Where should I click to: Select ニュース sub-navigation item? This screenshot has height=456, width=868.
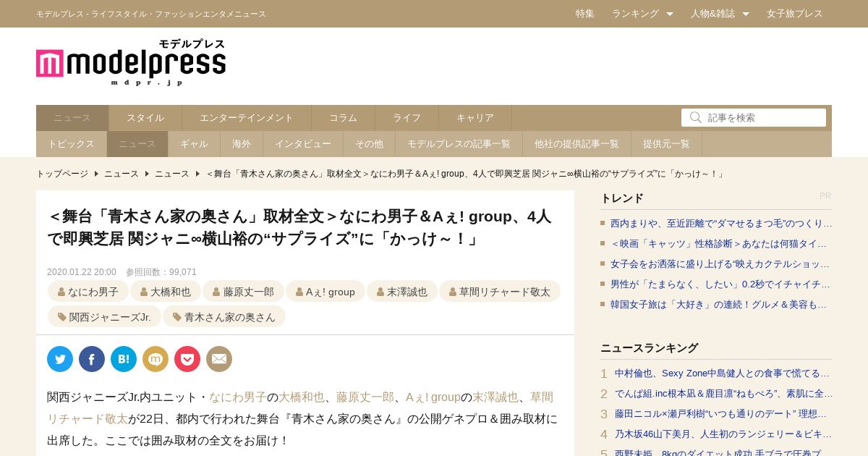pos(137,144)
